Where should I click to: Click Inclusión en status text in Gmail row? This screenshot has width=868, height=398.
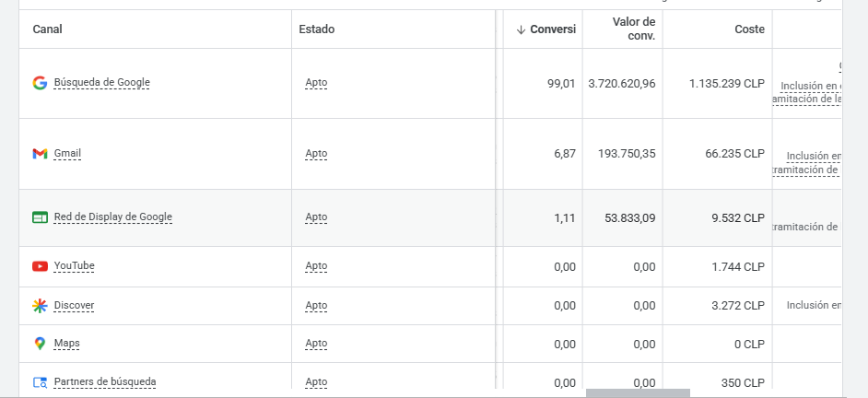[813, 157]
